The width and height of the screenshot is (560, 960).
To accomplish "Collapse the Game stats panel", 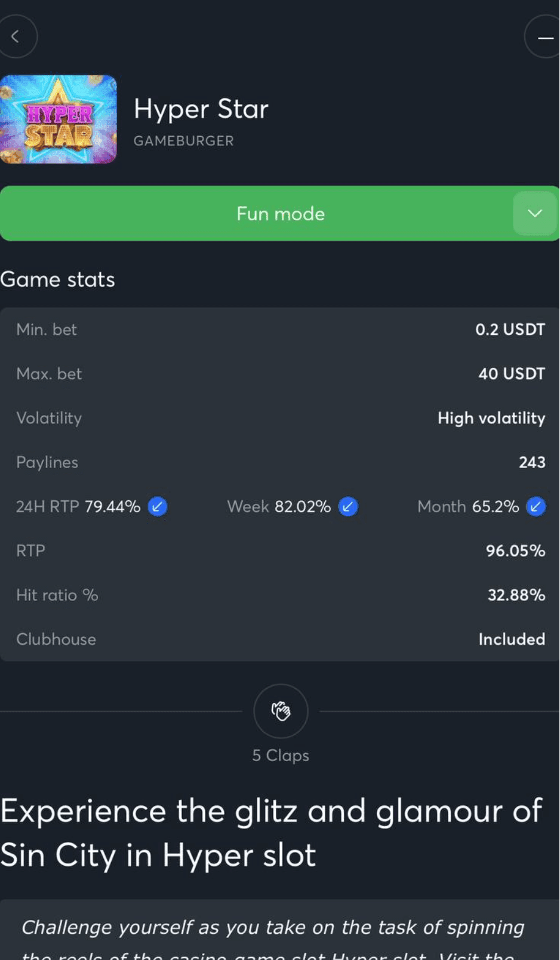I will pos(57,279).
